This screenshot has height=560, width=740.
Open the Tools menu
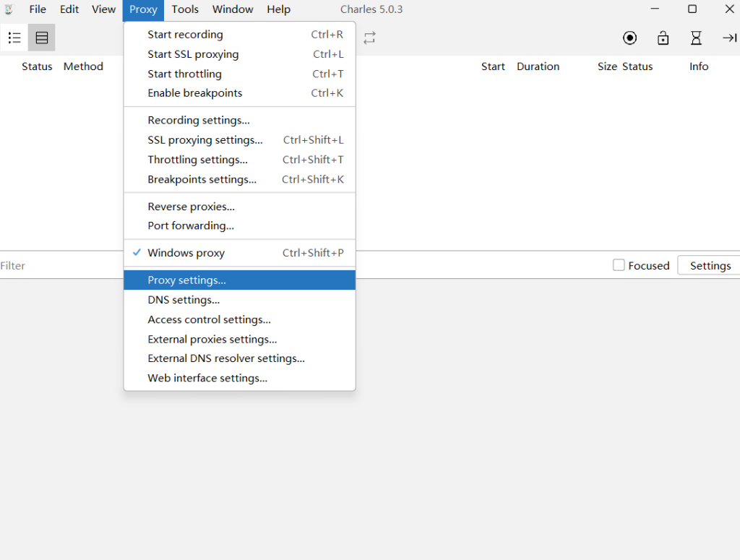click(185, 9)
